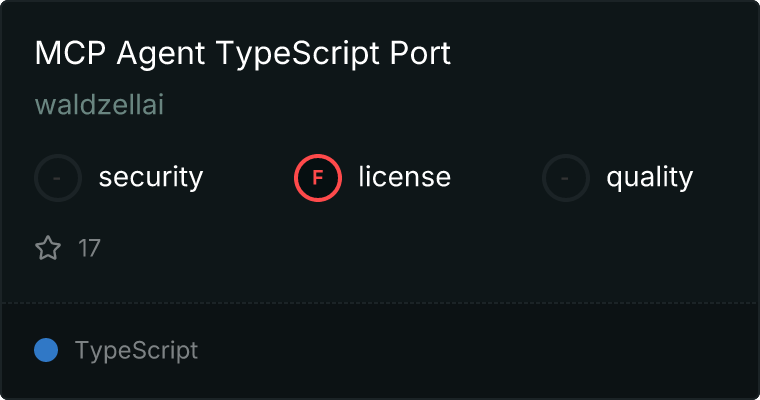760x400 pixels.
Task: Click the word 'Port' in the title
Action: pyautogui.click(x=420, y=54)
